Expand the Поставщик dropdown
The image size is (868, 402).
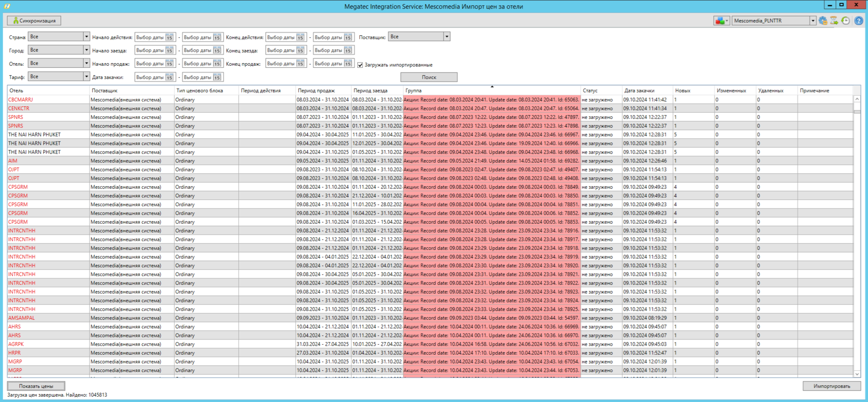tap(447, 37)
